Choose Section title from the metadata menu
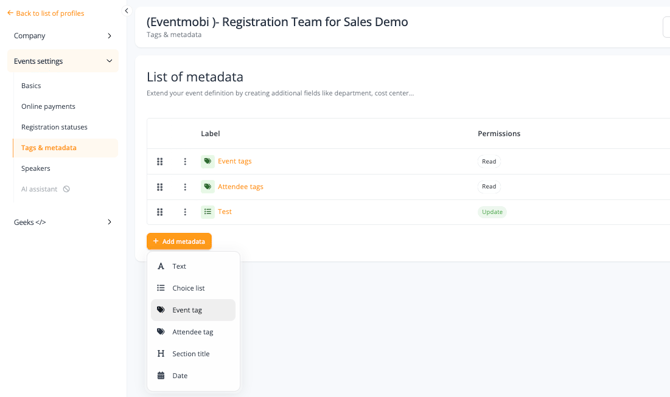Image resolution: width=670 pixels, height=397 pixels. tap(193, 353)
